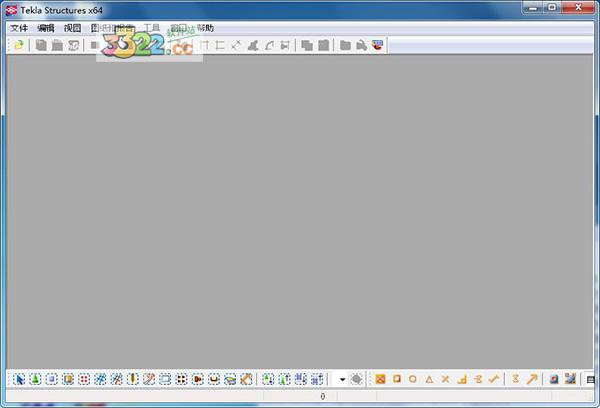Open the 图纸和报告 menu
This screenshot has height=408, width=600.
coord(113,28)
